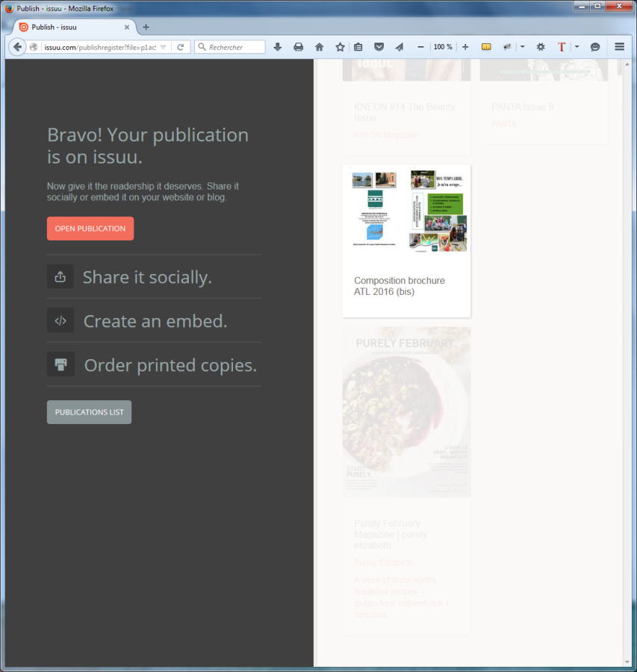The height and width of the screenshot is (672, 637).
Task: Click the Order printed copies printer icon
Action: (x=60, y=364)
